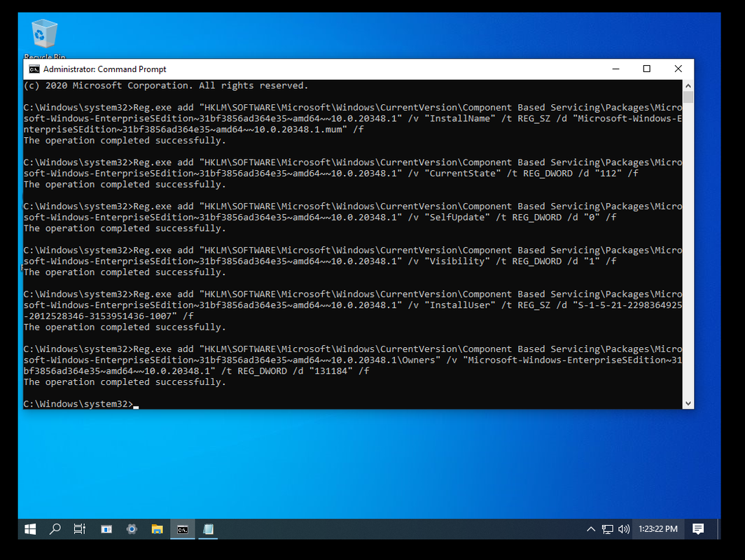The image size is (745, 560).
Task: Open taskbar Search magnifier
Action: tap(55, 529)
